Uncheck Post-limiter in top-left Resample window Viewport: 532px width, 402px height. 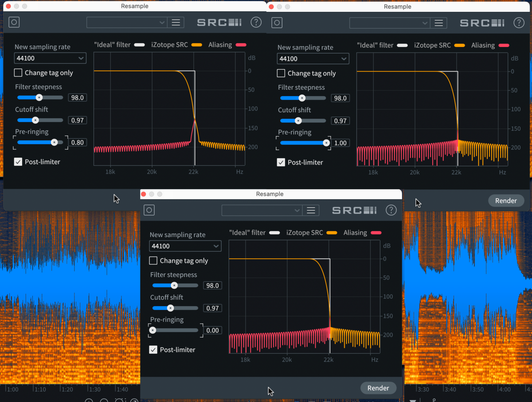[18, 162]
